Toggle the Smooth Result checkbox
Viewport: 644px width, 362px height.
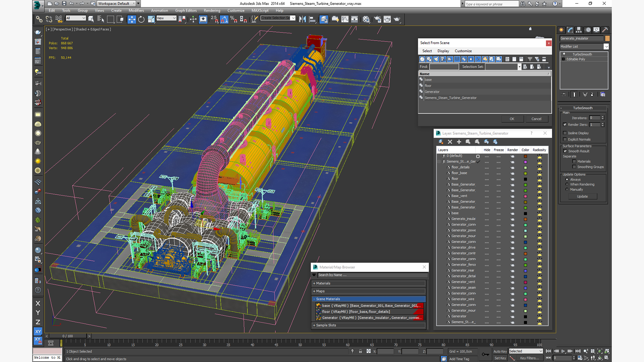(565, 151)
